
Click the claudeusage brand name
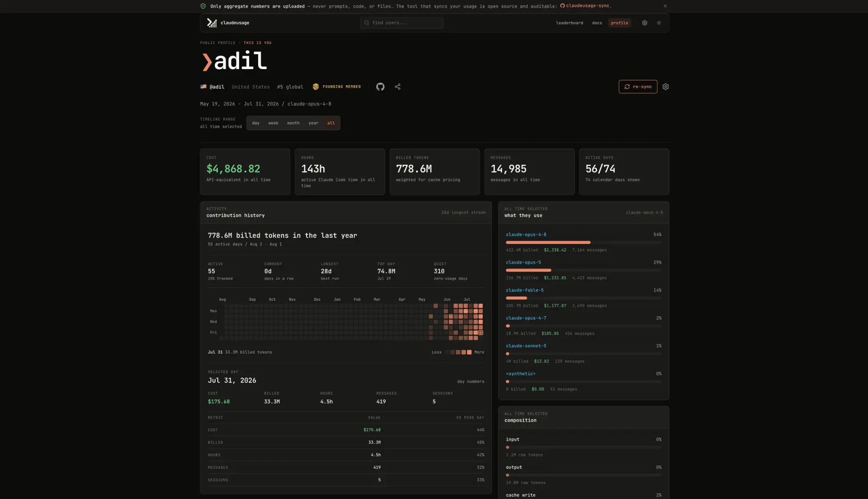point(235,23)
